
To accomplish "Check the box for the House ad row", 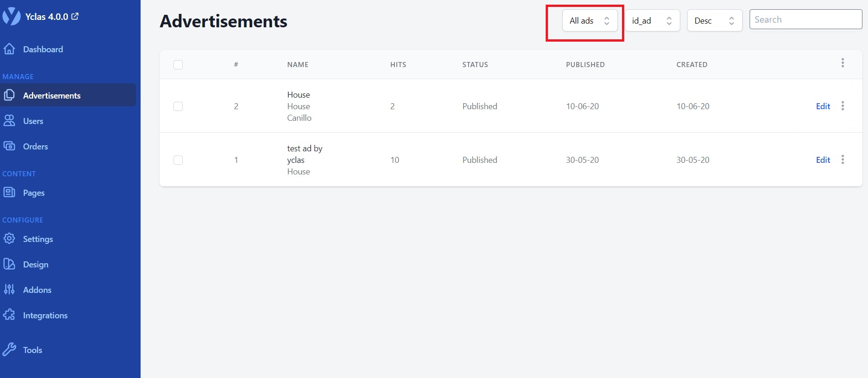I will [x=178, y=106].
